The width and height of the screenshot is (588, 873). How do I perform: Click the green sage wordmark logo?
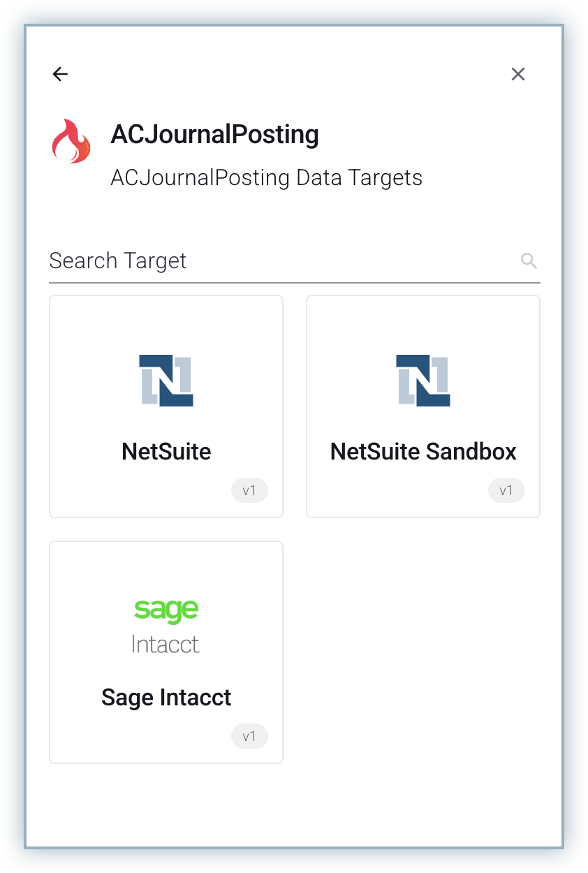click(166, 610)
